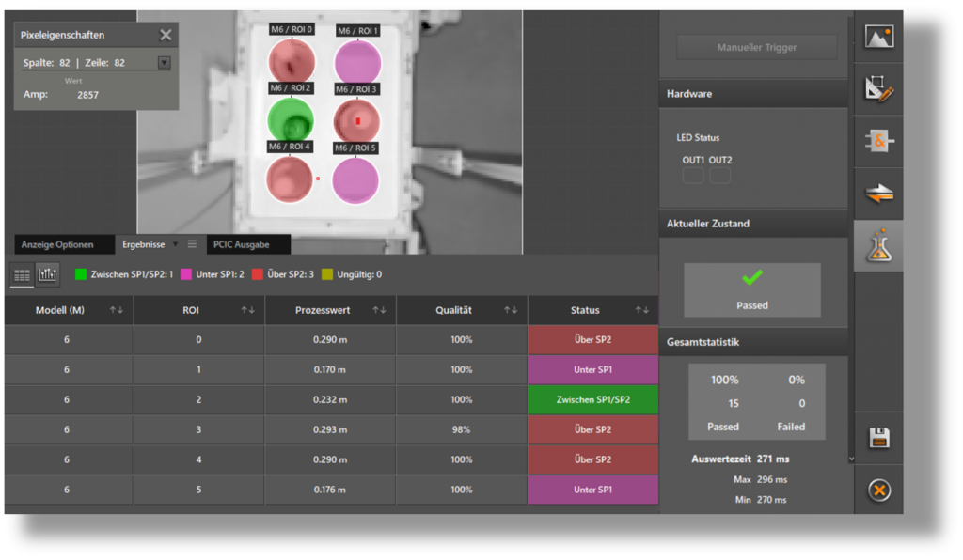Switch results to histogram chart view

[x=47, y=274]
